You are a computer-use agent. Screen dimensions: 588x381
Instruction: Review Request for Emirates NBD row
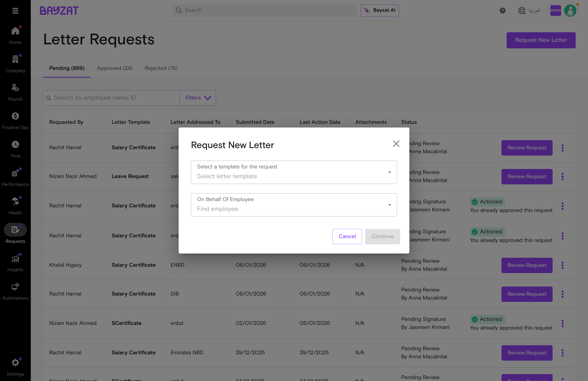tap(527, 353)
